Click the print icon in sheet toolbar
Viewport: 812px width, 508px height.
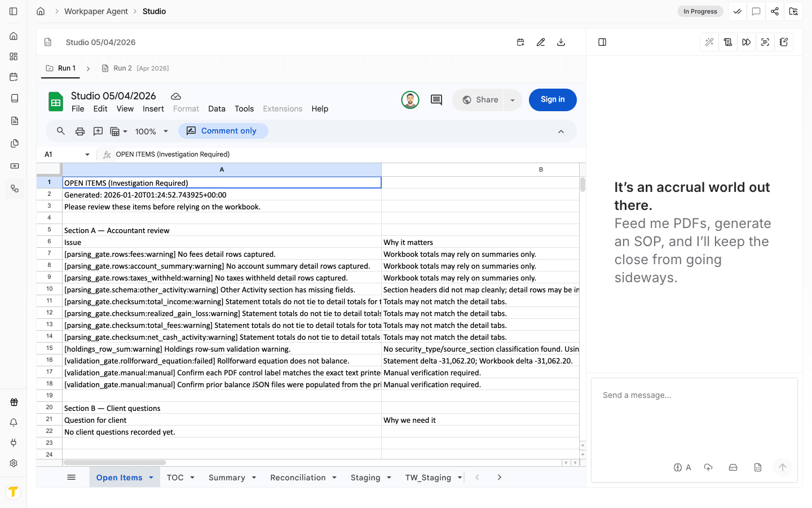click(x=80, y=131)
